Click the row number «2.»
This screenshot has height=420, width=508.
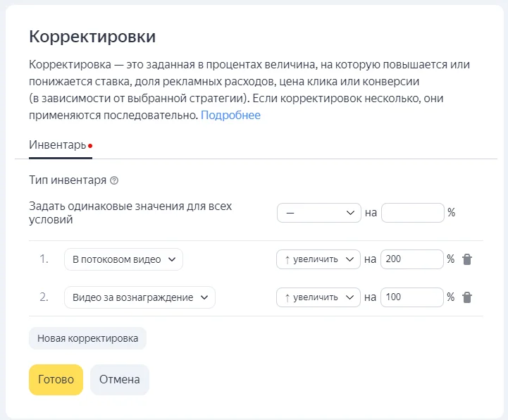pyautogui.click(x=44, y=297)
